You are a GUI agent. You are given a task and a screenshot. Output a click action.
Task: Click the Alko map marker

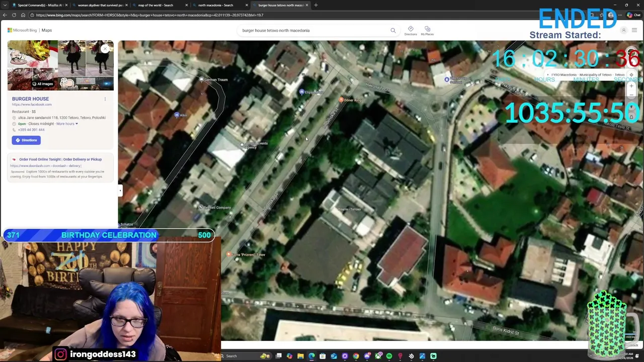click(x=177, y=115)
